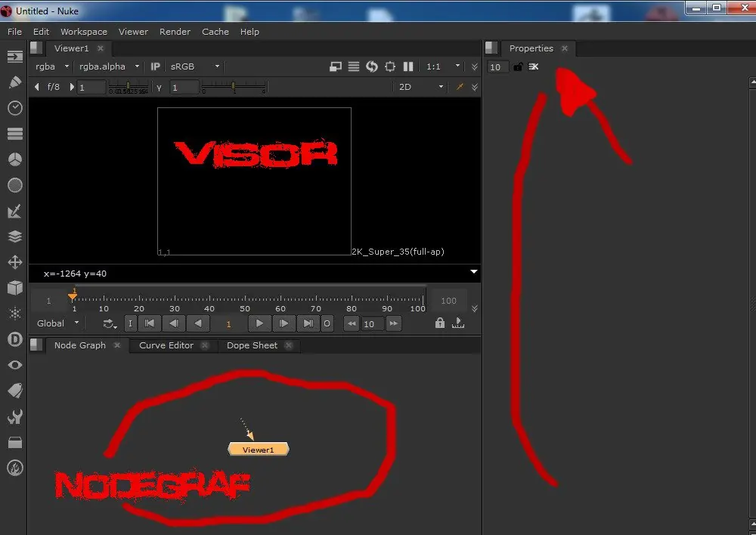Click the frame skip increment field
Viewport: 756px width, 535px height.
[x=372, y=324]
